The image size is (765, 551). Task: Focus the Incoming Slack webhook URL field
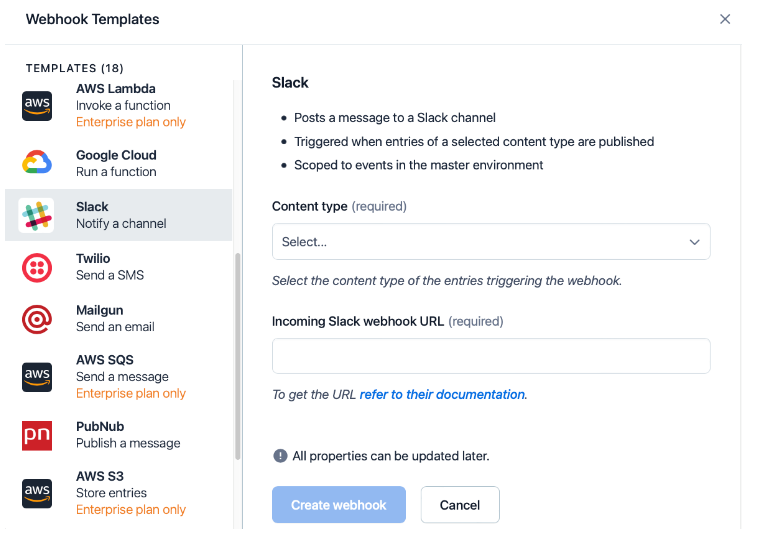coord(490,356)
